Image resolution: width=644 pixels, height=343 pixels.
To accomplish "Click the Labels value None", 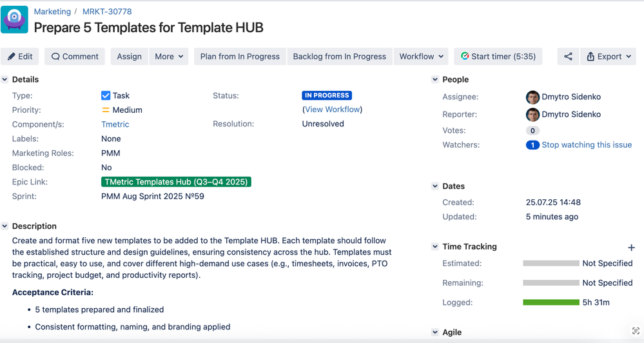I will [111, 139].
